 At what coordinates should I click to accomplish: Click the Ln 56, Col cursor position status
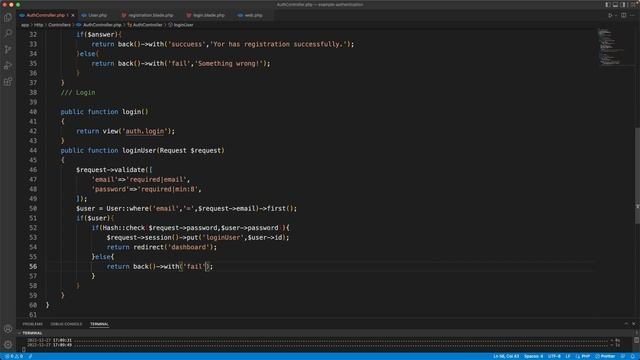click(x=506, y=356)
